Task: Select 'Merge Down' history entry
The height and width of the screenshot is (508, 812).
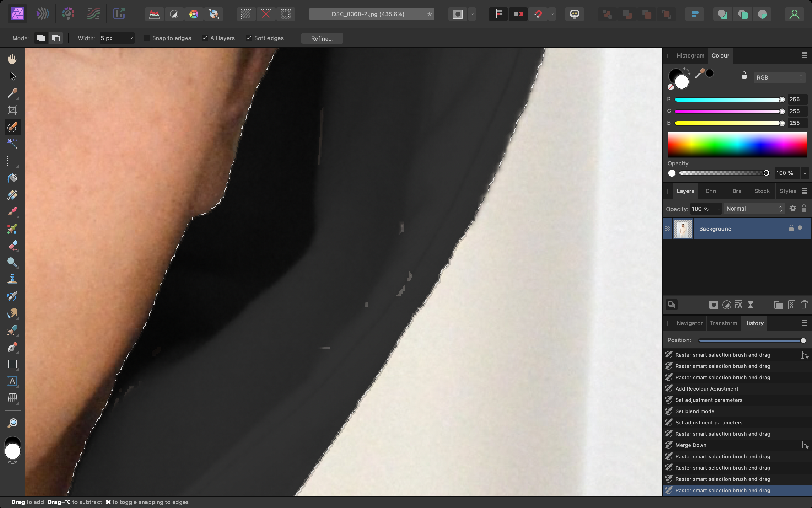Action: tap(737, 445)
